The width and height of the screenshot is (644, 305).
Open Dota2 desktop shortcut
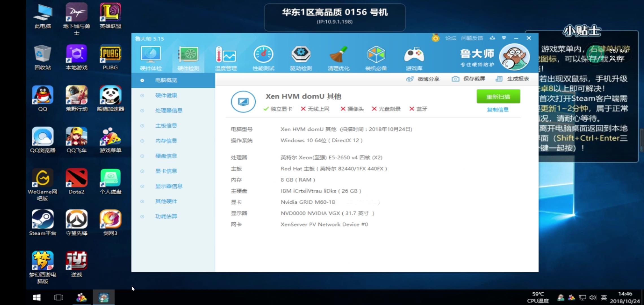(x=77, y=182)
